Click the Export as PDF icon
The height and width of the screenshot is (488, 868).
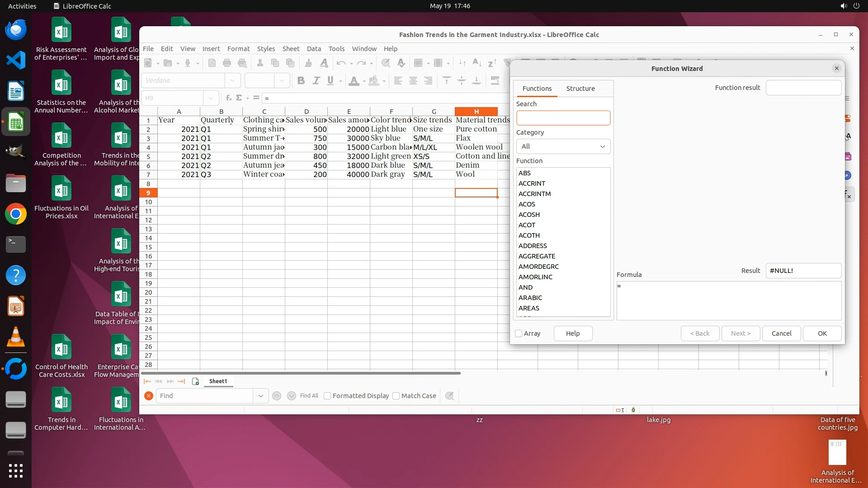212,63
